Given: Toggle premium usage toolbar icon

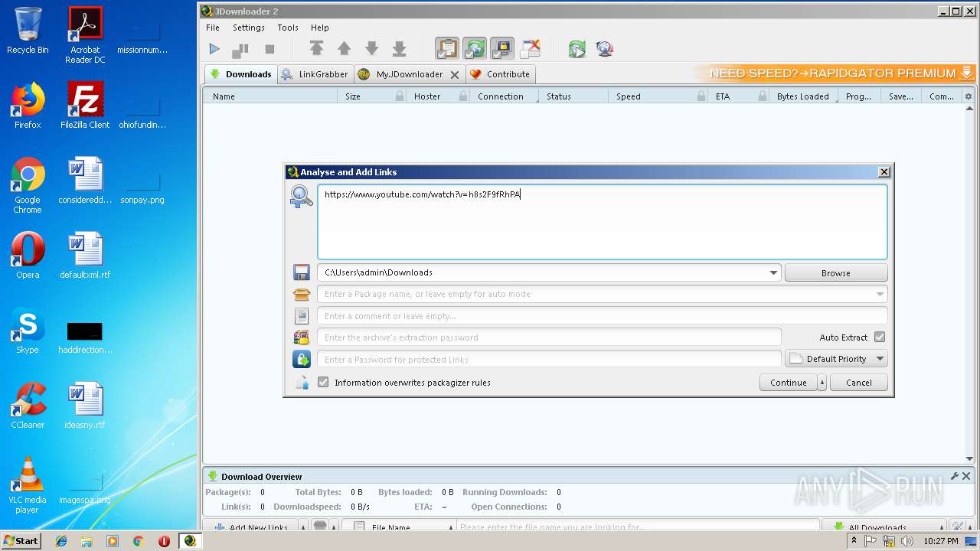Looking at the screenshot, I should click(502, 49).
